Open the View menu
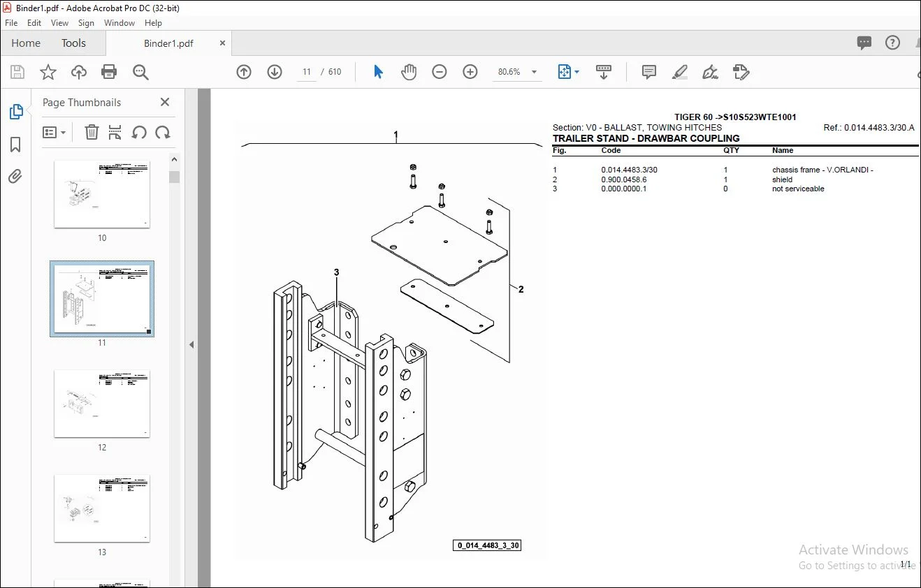The image size is (921, 588). click(59, 23)
